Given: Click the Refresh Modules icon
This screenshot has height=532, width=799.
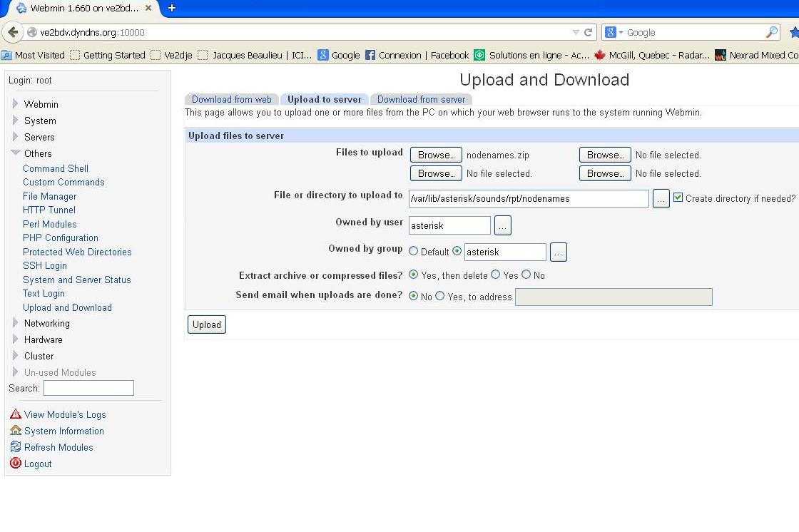Looking at the screenshot, I should coord(16,447).
